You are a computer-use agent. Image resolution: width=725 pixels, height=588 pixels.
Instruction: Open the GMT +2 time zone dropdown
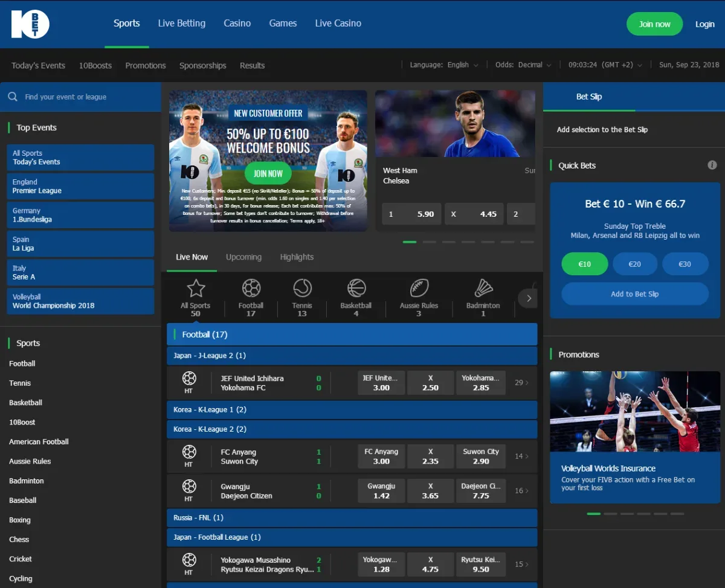(x=605, y=65)
